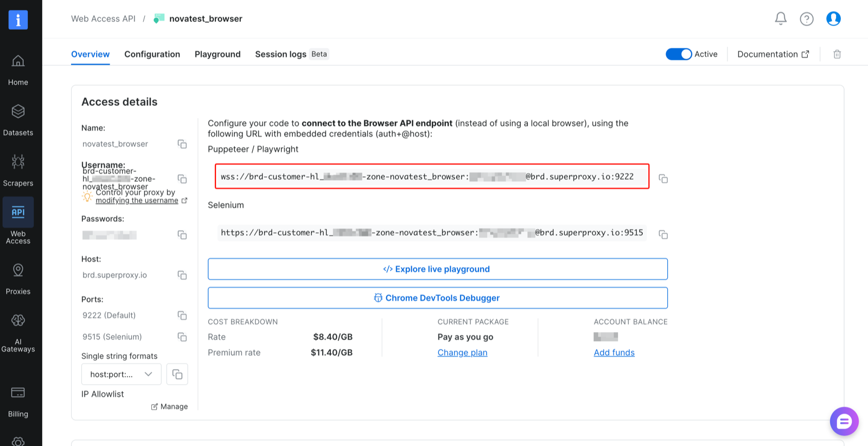Open the help question mark icon

(x=807, y=19)
